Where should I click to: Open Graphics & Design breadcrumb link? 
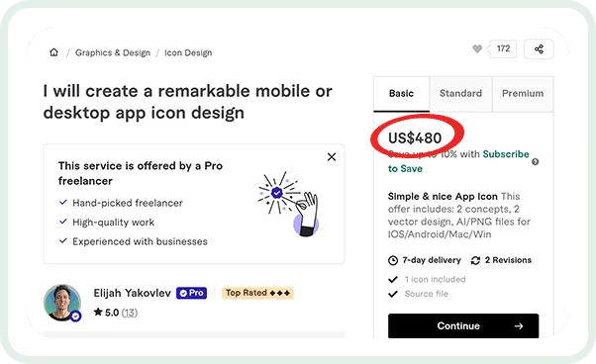click(x=113, y=52)
